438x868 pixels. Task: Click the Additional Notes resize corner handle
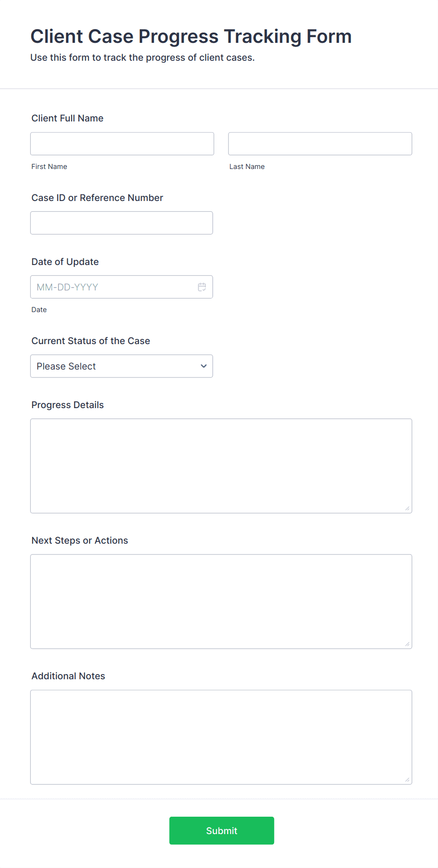tap(407, 780)
